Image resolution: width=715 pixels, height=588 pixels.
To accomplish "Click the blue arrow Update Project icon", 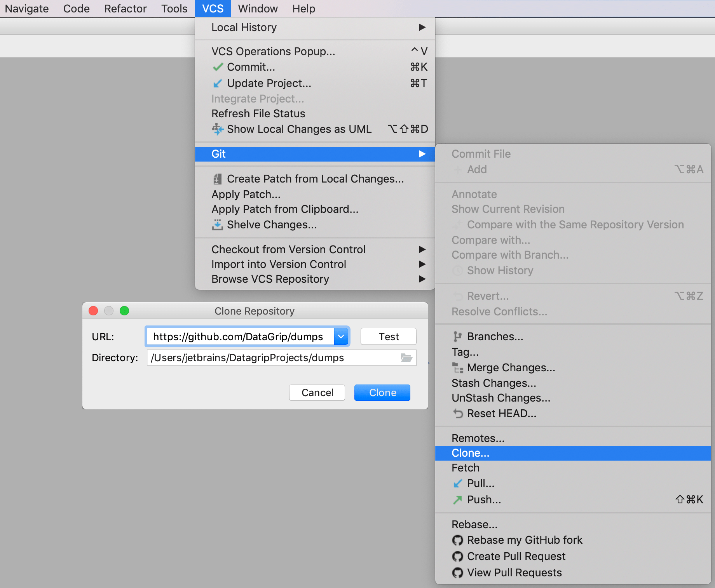I will pyautogui.click(x=218, y=84).
